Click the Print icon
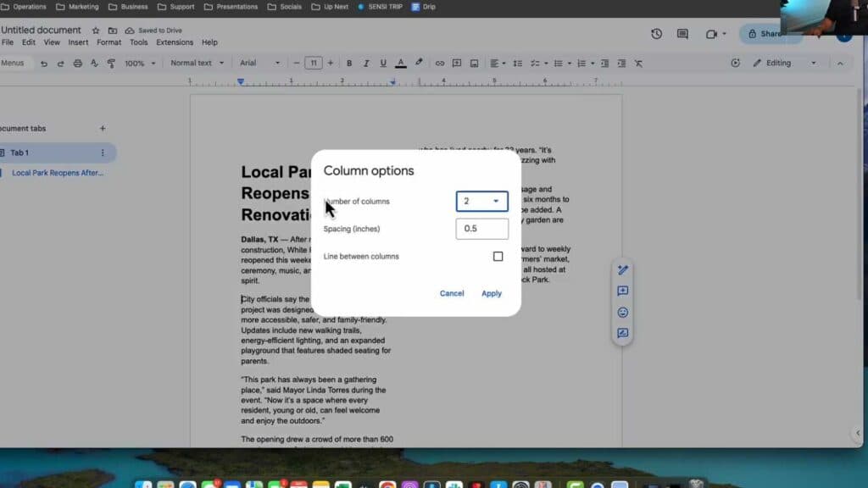 [77, 63]
